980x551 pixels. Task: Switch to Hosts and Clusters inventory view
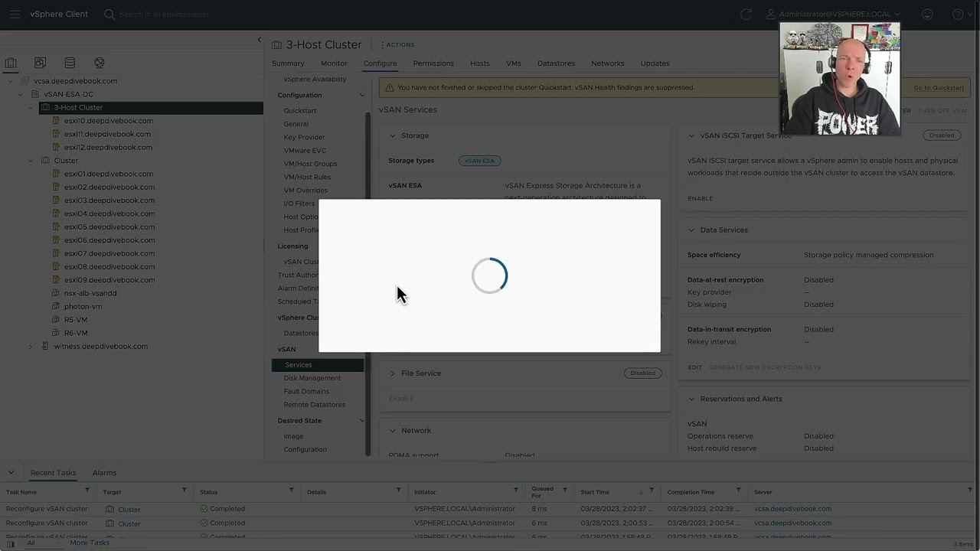[11, 63]
